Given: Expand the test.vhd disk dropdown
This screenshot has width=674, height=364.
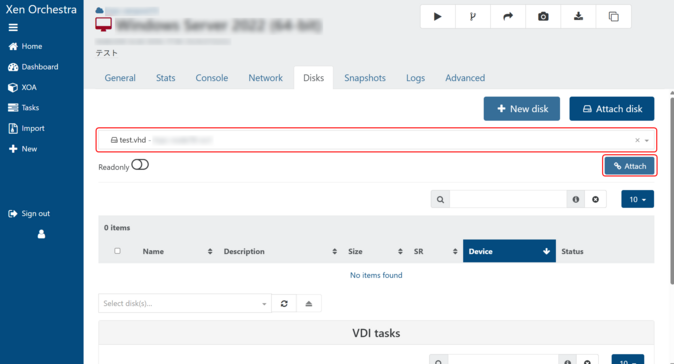Looking at the screenshot, I should [x=647, y=141].
